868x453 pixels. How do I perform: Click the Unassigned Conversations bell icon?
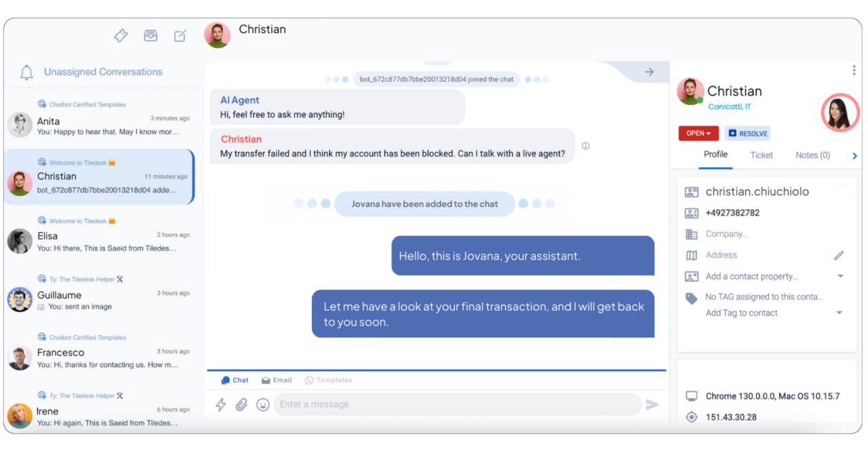pos(26,73)
